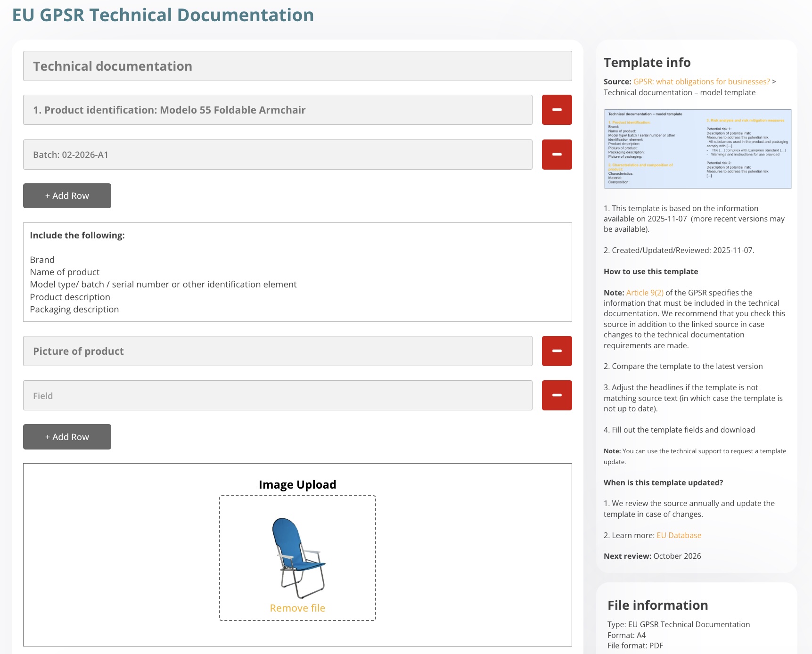This screenshot has width=812, height=654.
Task: Open the model template preview thumbnail
Action: pos(697,149)
